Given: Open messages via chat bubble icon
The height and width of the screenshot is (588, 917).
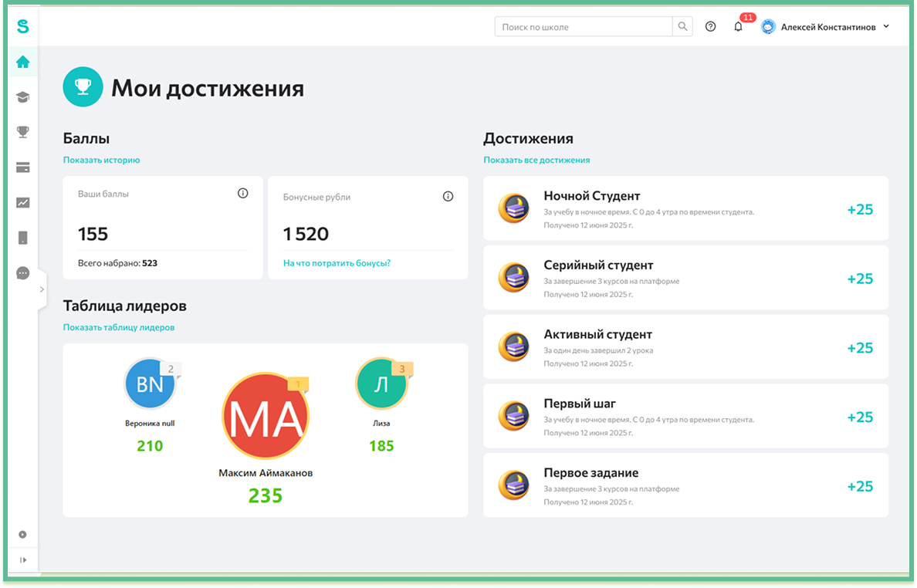Looking at the screenshot, I should 22,273.
